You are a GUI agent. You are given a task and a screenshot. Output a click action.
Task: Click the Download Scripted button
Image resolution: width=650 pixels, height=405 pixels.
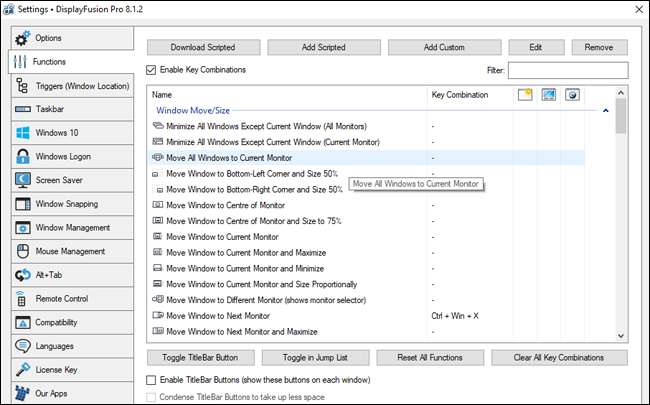204,47
